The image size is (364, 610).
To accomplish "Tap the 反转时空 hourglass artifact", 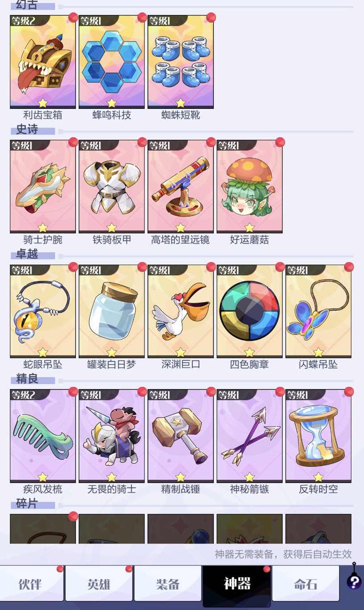I will (x=318, y=436).
